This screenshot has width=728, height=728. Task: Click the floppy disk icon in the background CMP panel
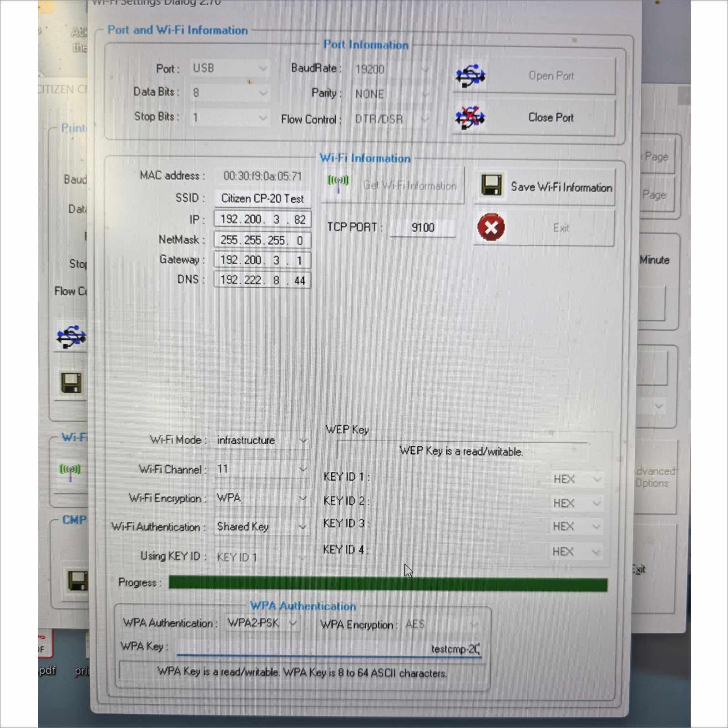[x=77, y=581]
